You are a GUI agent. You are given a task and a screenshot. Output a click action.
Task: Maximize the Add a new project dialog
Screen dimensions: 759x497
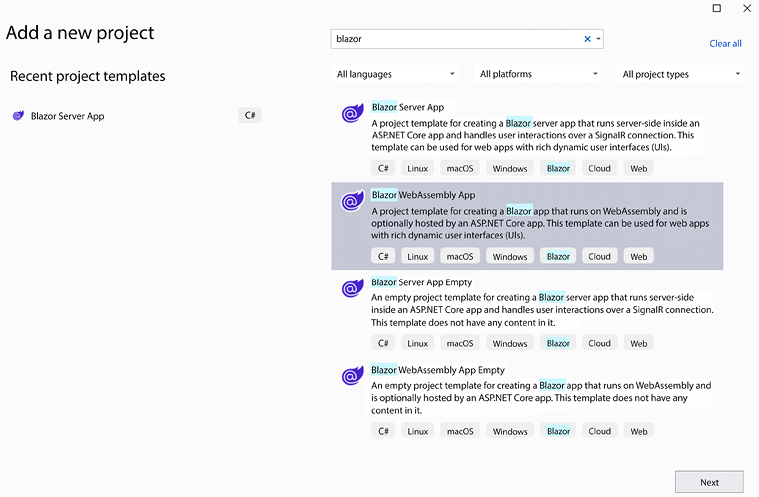[717, 8]
